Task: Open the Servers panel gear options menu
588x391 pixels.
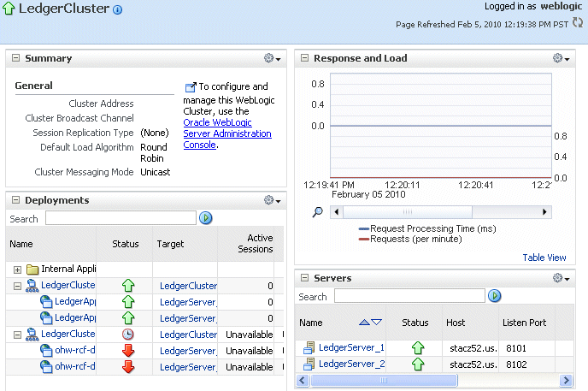Action: (561, 278)
